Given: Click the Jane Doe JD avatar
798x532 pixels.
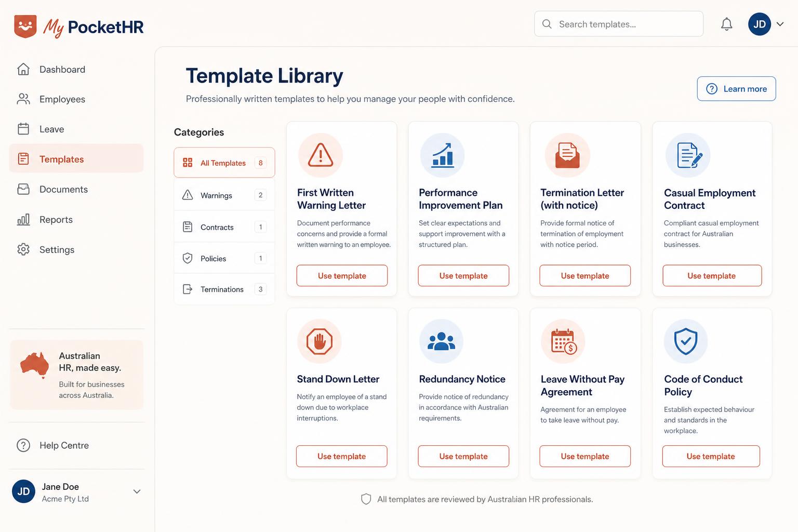Looking at the screenshot, I should 23,491.
